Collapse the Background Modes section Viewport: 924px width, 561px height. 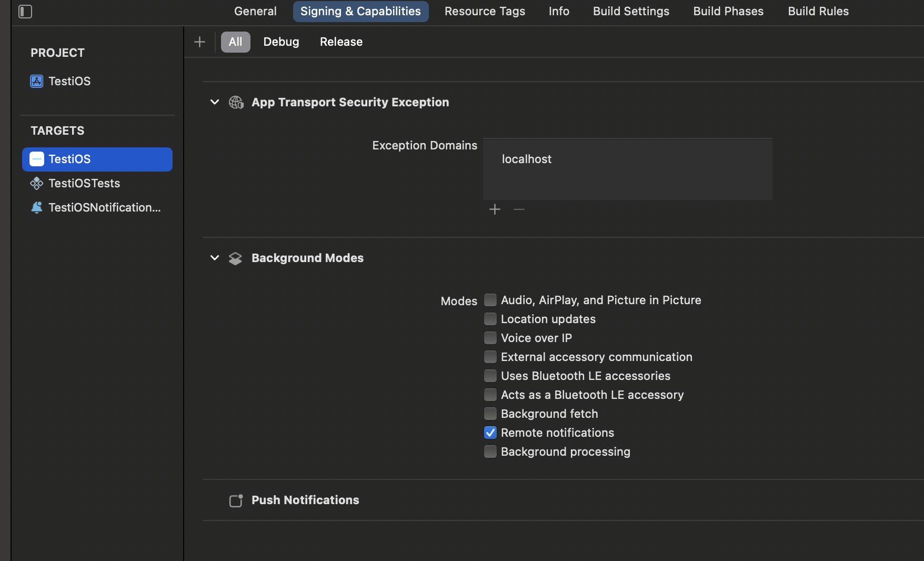(215, 258)
